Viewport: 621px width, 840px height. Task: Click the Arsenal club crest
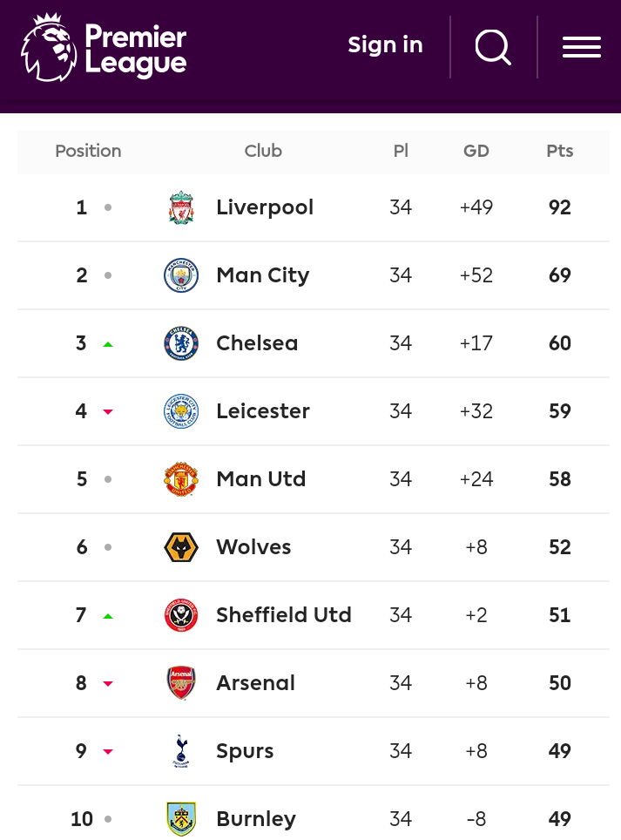pos(181,683)
